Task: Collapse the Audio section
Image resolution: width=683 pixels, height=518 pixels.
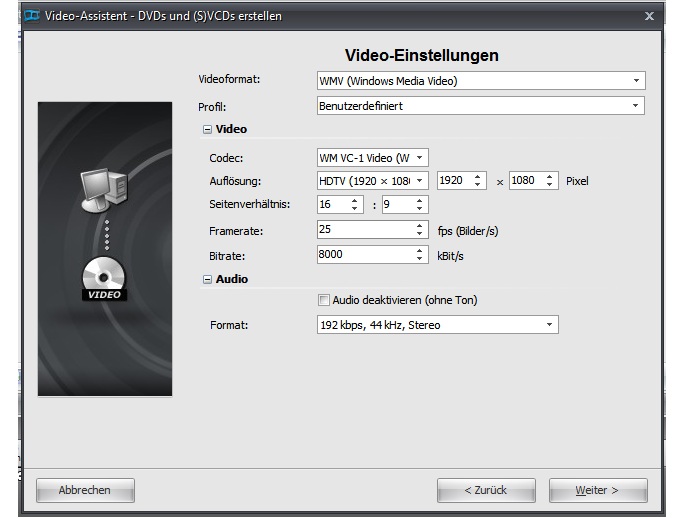Action: pyautogui.click(x=207, y=280)
